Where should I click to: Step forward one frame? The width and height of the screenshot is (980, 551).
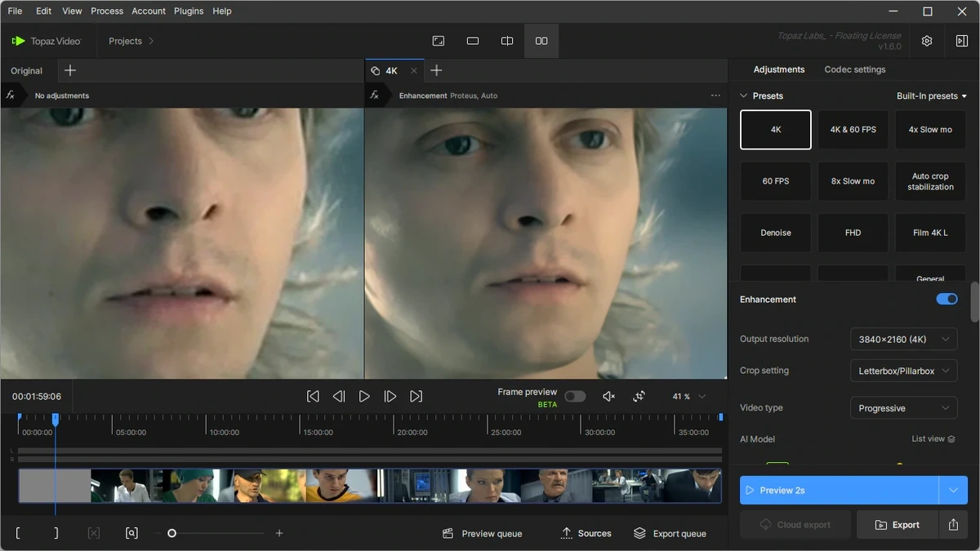pos(390,396)
